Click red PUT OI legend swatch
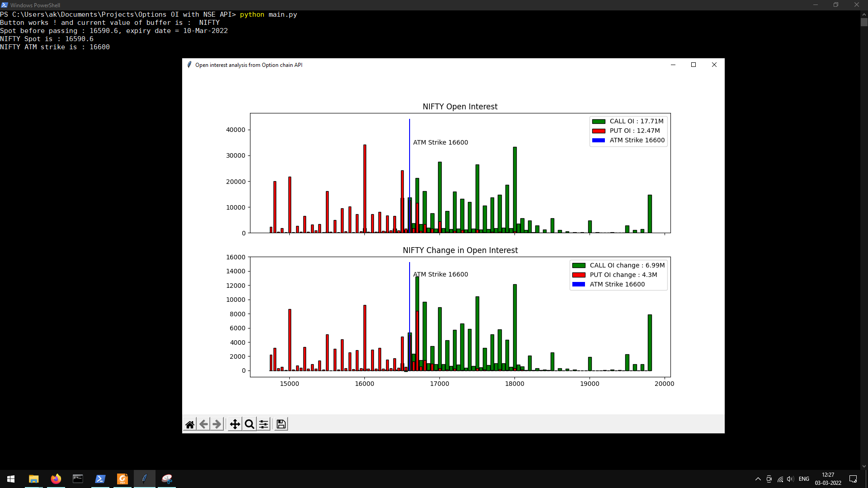This screenshot has width=868, height=488. tap(599, 131)
